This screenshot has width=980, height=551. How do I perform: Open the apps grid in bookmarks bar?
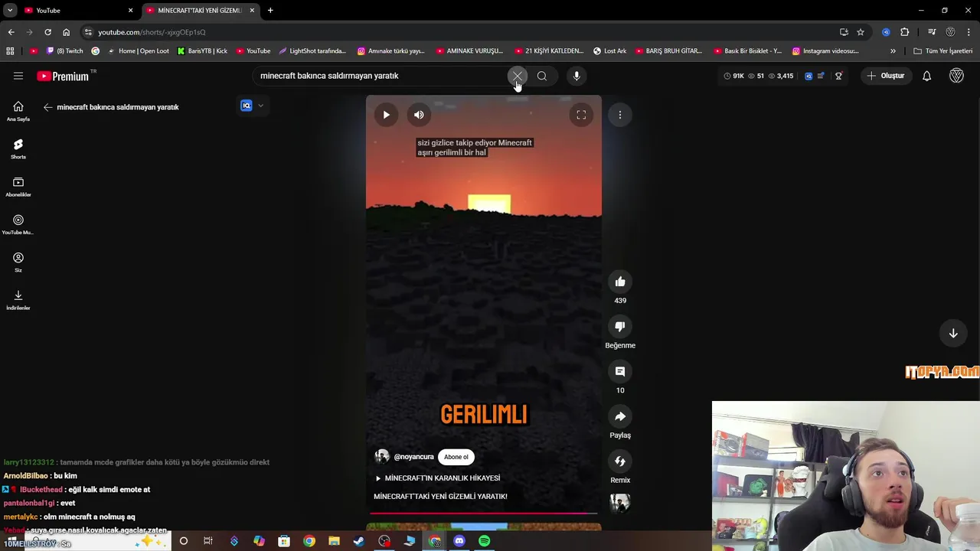point(10,51)
